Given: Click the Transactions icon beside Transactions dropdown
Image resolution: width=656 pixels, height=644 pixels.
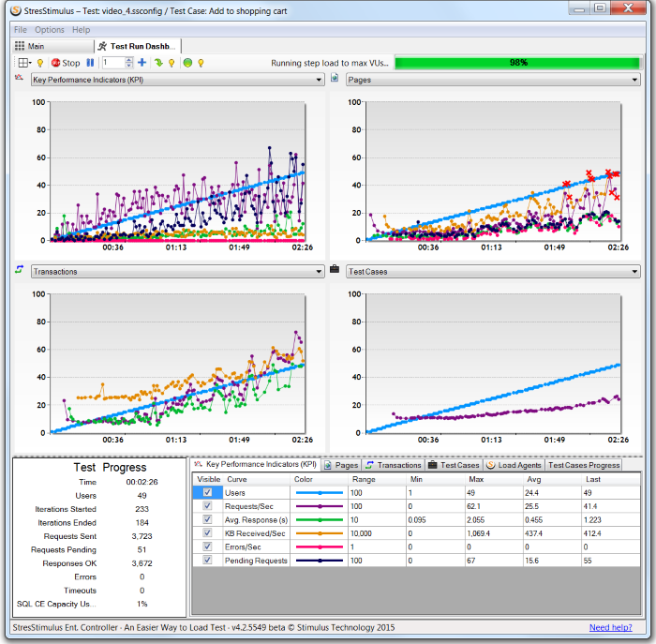Looking at the screenshot, I should coord(20,269).
